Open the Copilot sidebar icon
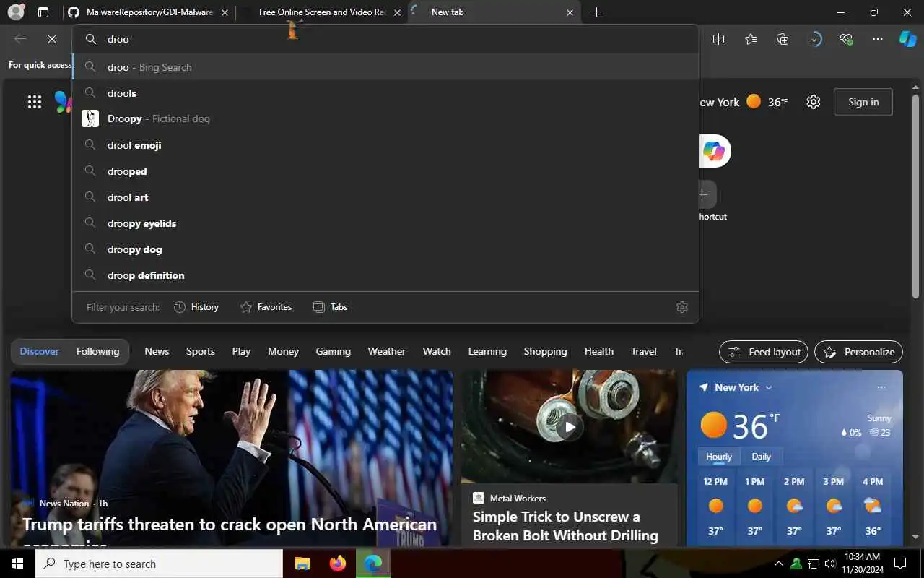 coord(907,39)
